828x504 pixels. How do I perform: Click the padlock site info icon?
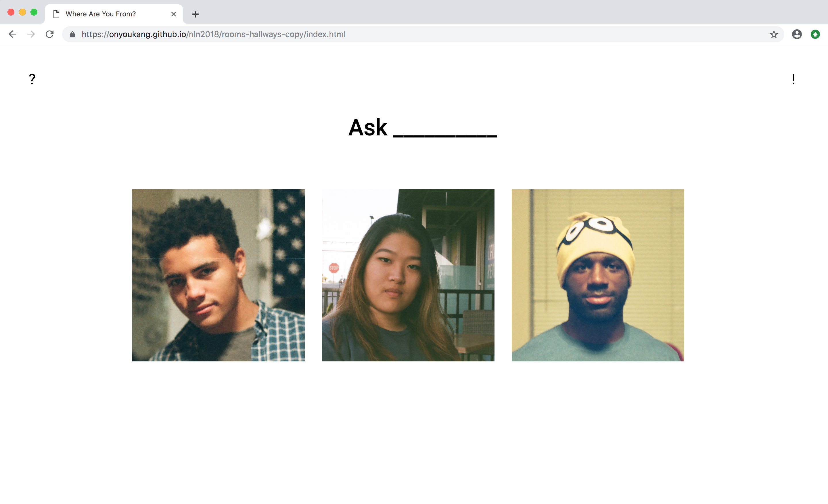[x=72, y=34]
